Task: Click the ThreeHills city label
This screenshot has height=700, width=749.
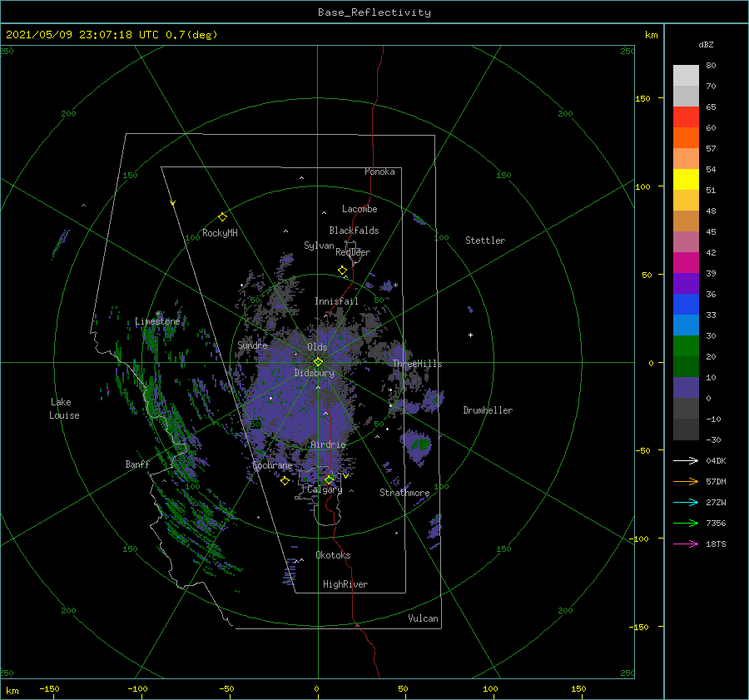Action: coord(417,364)
